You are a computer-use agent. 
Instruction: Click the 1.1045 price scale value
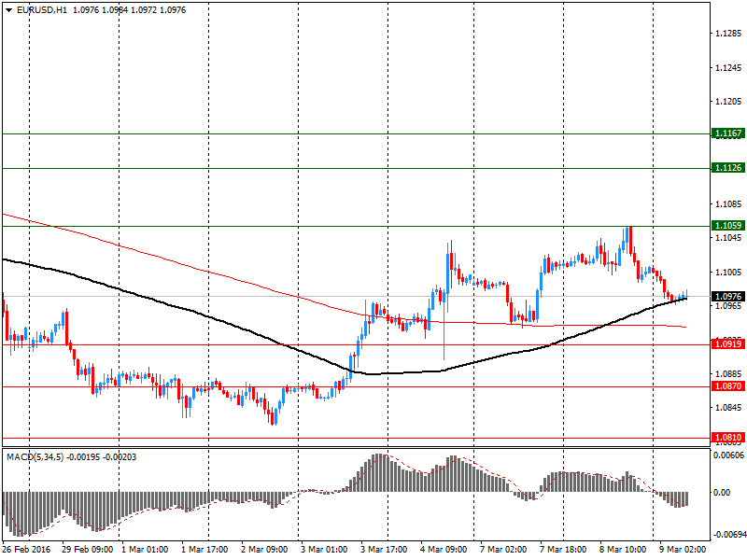point(728,238)
